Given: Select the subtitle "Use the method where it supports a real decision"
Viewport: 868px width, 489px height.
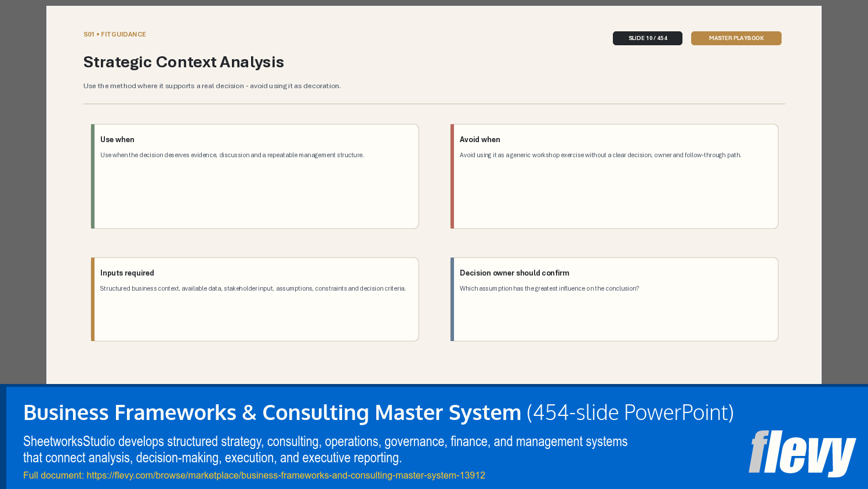Looking at the screenshot, I should coord(164,86).
